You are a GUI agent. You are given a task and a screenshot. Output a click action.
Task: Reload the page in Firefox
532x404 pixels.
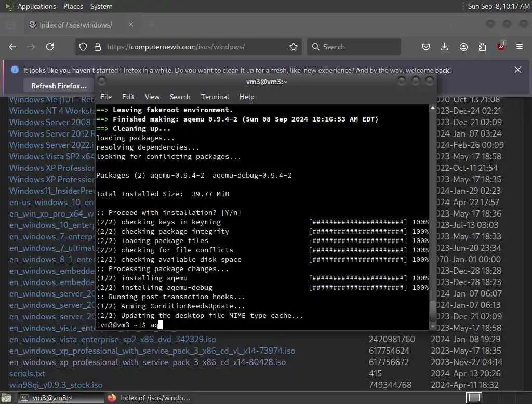50,47
